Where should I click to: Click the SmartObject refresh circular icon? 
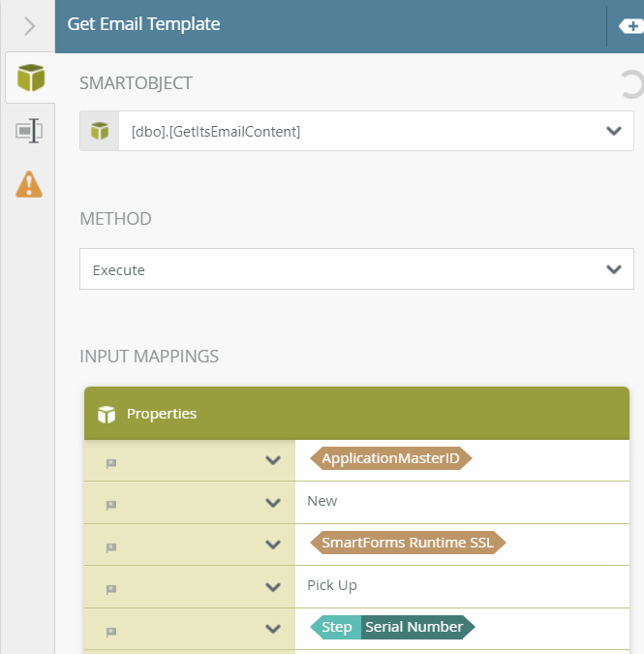point(632,84)
